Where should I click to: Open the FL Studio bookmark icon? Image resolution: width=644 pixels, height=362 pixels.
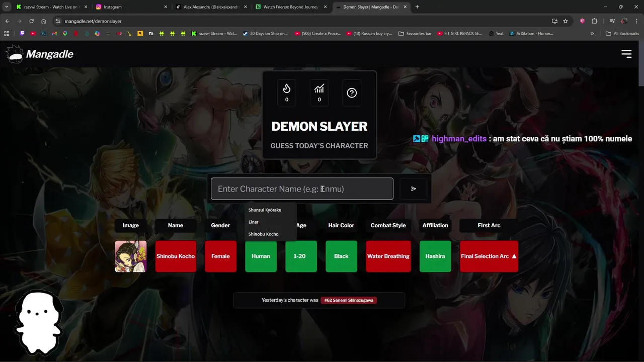point(44,34)
